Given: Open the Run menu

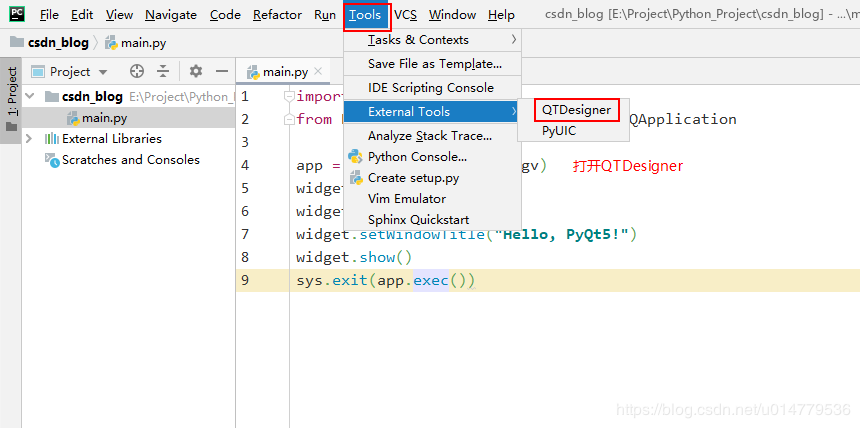Looking at the screenshot, I should click(325, 15).
